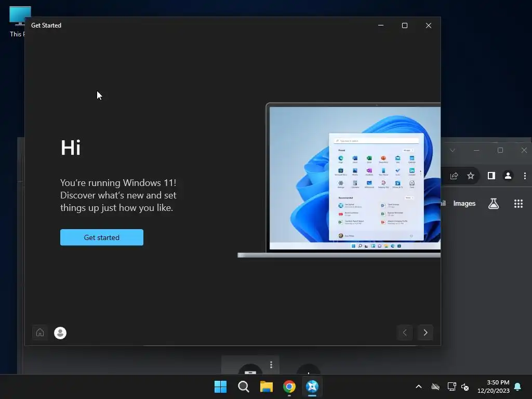
Task: Close the Chrome window
Action: tap(524, 150)
